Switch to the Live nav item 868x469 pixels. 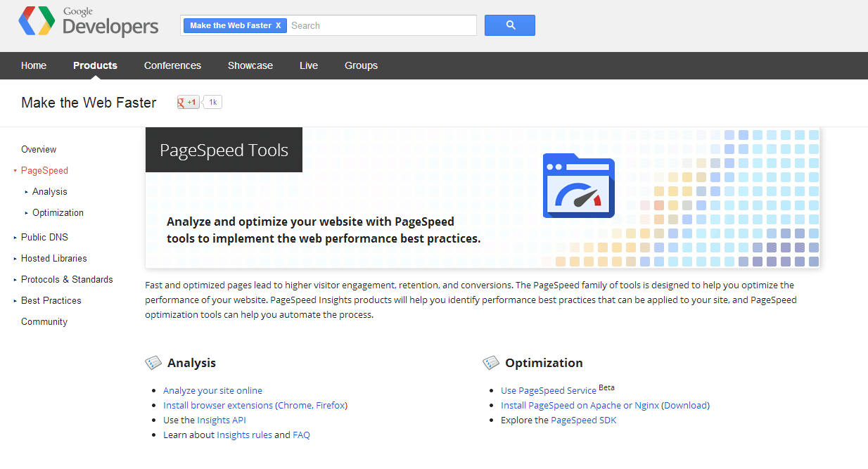pyautogui.click(x=309, y=65)
